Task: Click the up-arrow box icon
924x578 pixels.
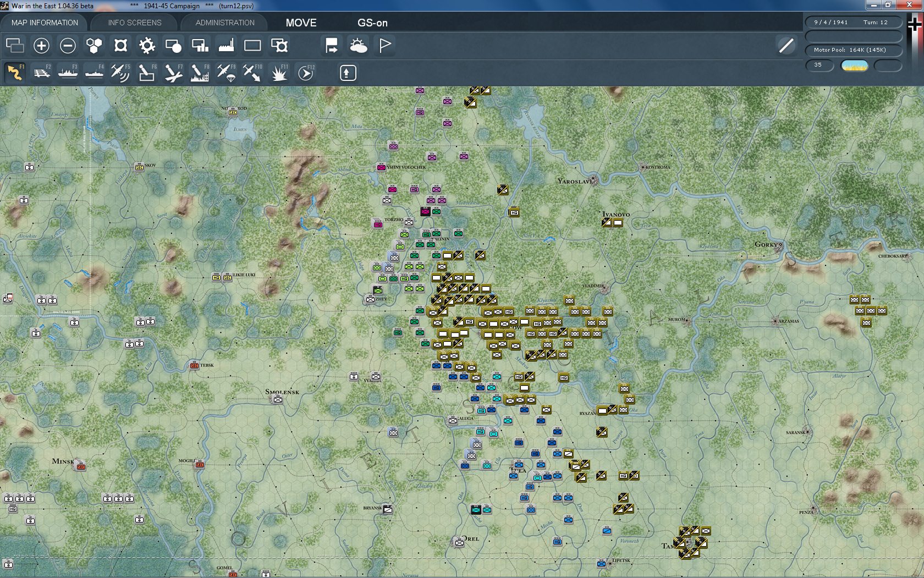Action: click(x=348, y=73)
